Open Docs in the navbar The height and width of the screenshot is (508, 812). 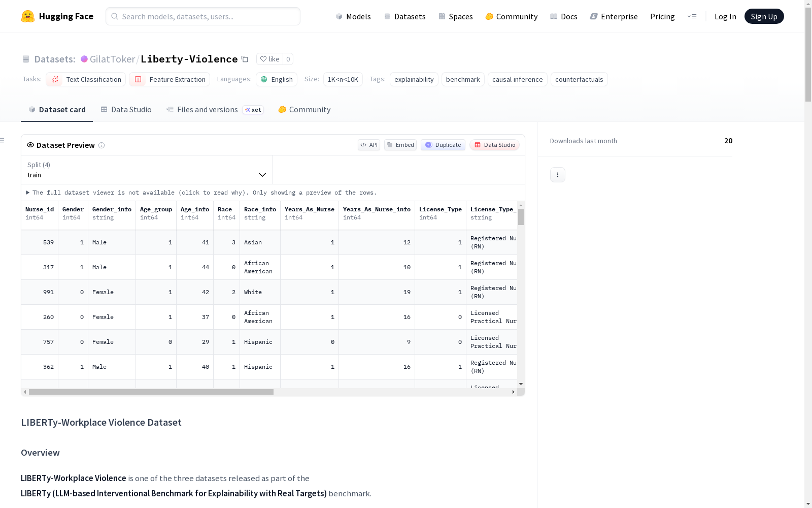(x=563, y=16)
